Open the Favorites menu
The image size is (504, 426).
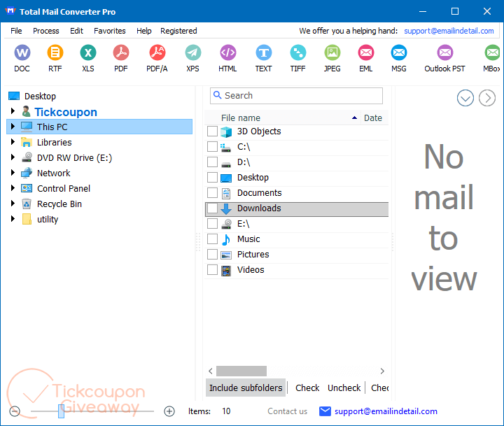[110, 31]
